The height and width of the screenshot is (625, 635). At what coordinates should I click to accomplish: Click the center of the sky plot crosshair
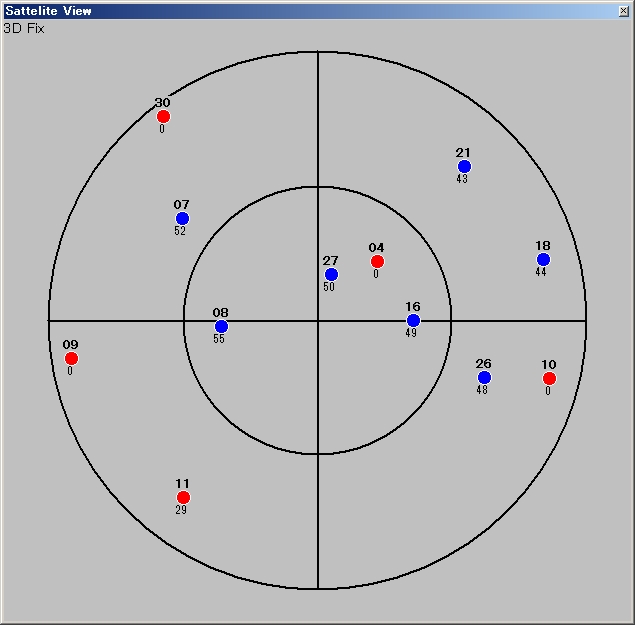tap(318, 321)
